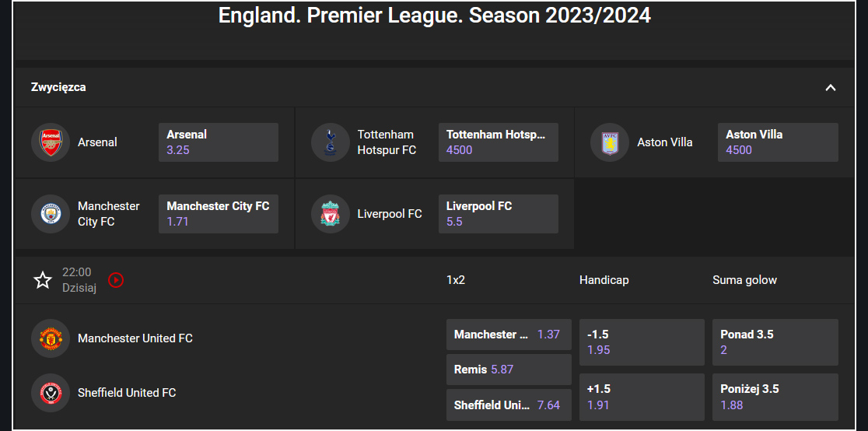Click the Tottenham Hotspur crest icon
The image size is (868, 431).
tap(331, 142)
